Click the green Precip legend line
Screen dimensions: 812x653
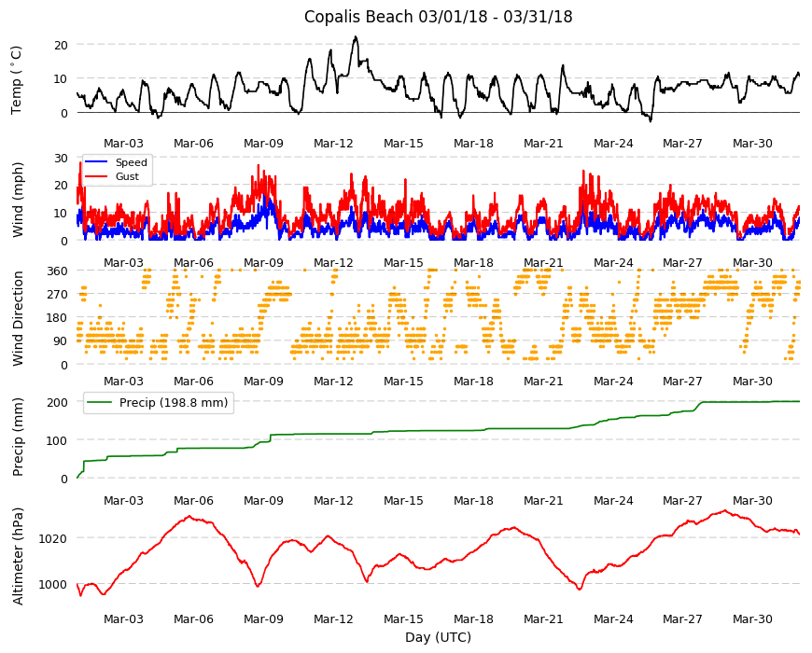coord(101,403)
